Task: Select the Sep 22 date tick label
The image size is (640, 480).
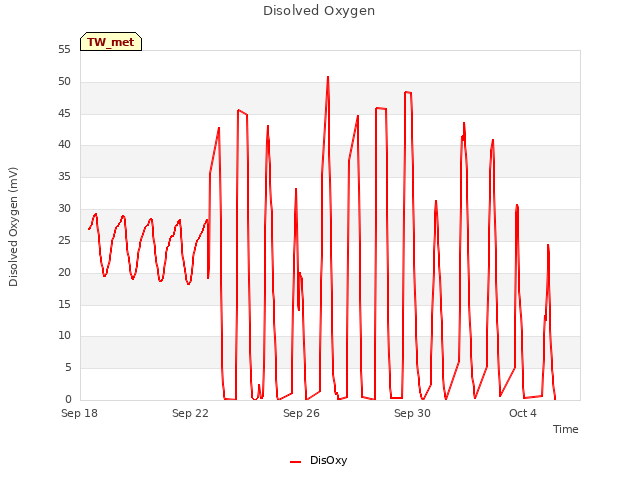Action: (x=190, y=413)
